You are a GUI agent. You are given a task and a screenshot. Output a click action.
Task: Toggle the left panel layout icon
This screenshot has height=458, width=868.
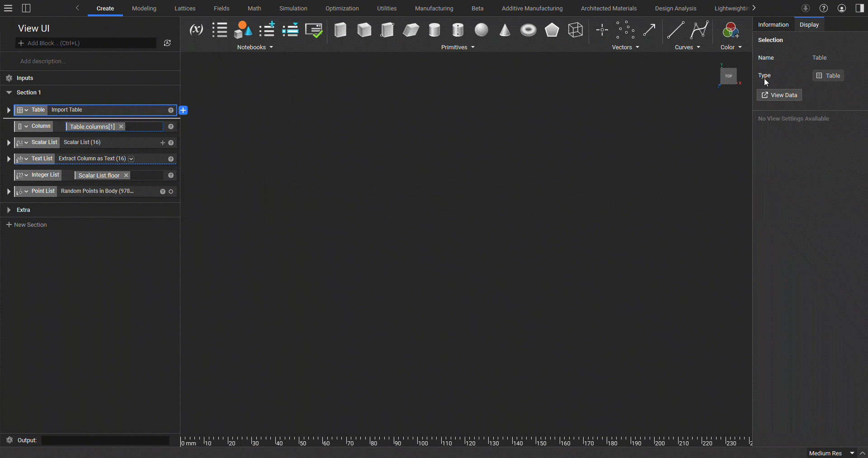pyautogui.click(x=26, y=8)
